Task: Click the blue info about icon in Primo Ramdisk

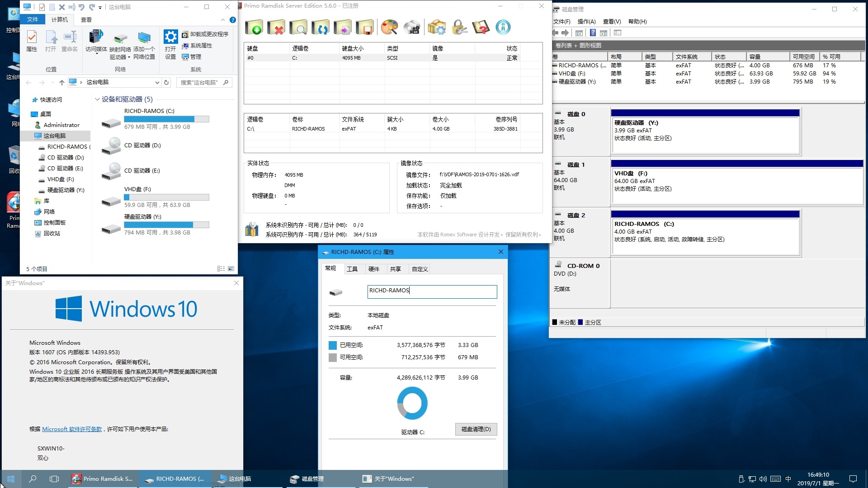Action: [x=503, y=27]
